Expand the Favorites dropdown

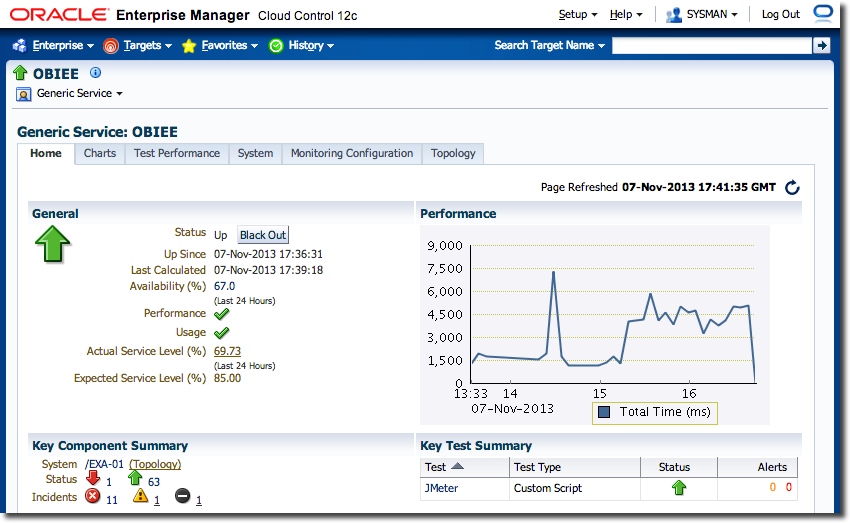(x=221, y=45)
